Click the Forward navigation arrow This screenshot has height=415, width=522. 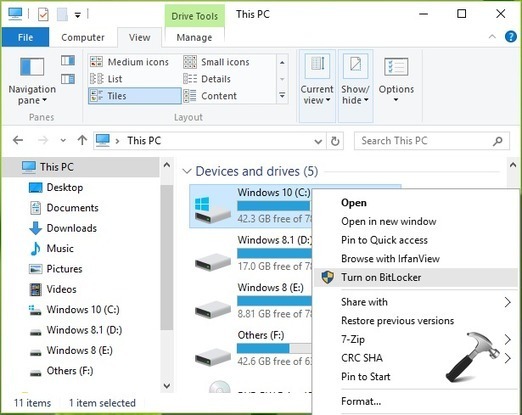[x=43, y=140]
